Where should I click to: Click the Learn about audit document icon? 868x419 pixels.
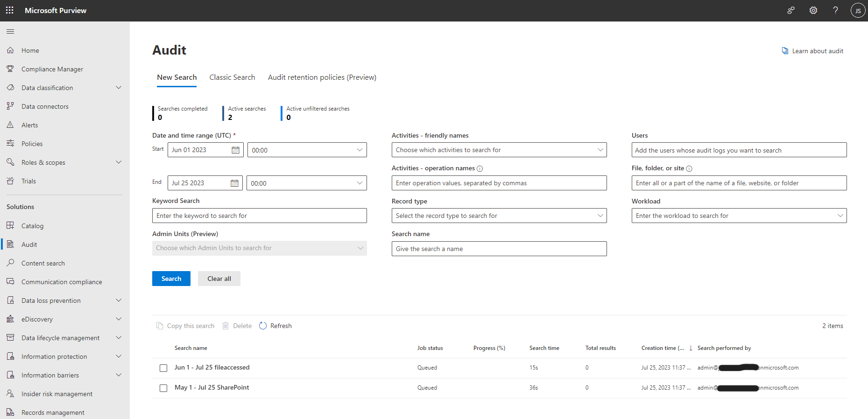tap(785, 51)
